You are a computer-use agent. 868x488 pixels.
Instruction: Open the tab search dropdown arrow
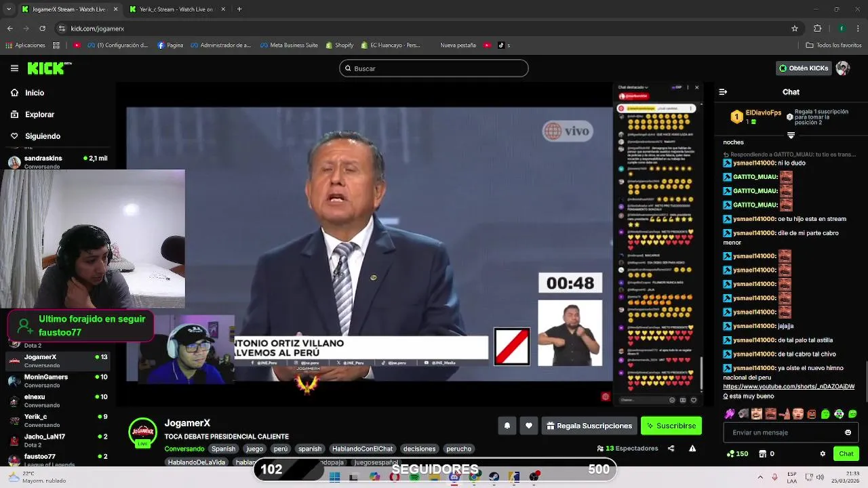(x=8, y=9)
